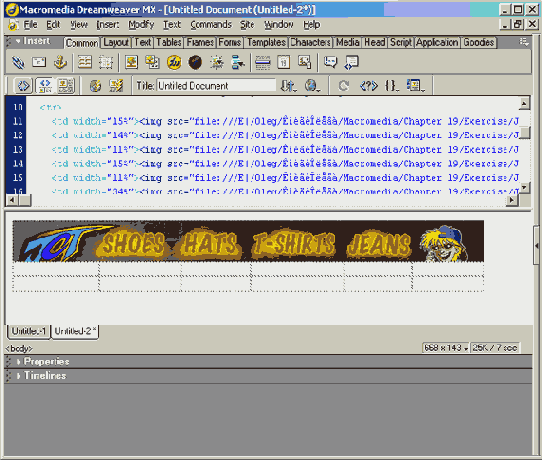Open Preview/Debug in Browser dropdown
The image size is (542, 460).
coord(312,85)
